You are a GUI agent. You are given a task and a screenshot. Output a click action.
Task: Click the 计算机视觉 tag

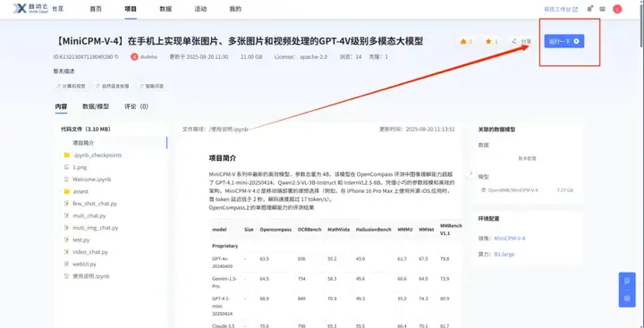pos(72,86)
